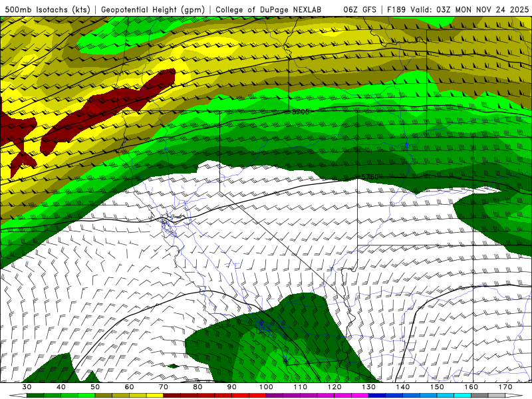The height and width of the screenshot is (399, 532).
Task: Click the 'F189' forecast hour text
Action: 396,10
